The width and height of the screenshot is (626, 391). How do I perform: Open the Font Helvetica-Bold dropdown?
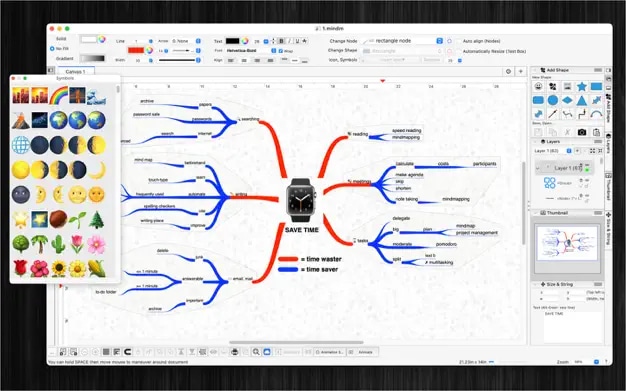[x=251, y=51]
